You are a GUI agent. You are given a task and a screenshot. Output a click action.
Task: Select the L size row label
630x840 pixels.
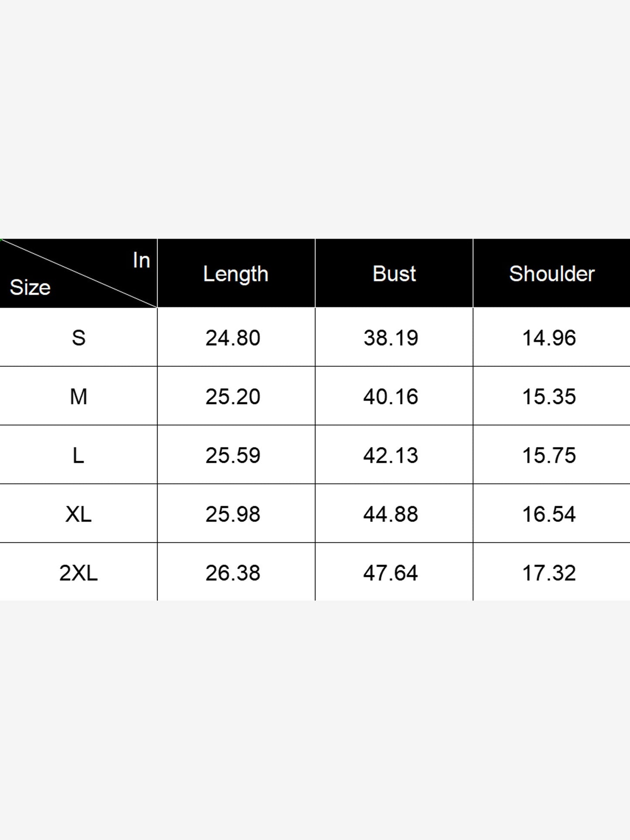78,455
